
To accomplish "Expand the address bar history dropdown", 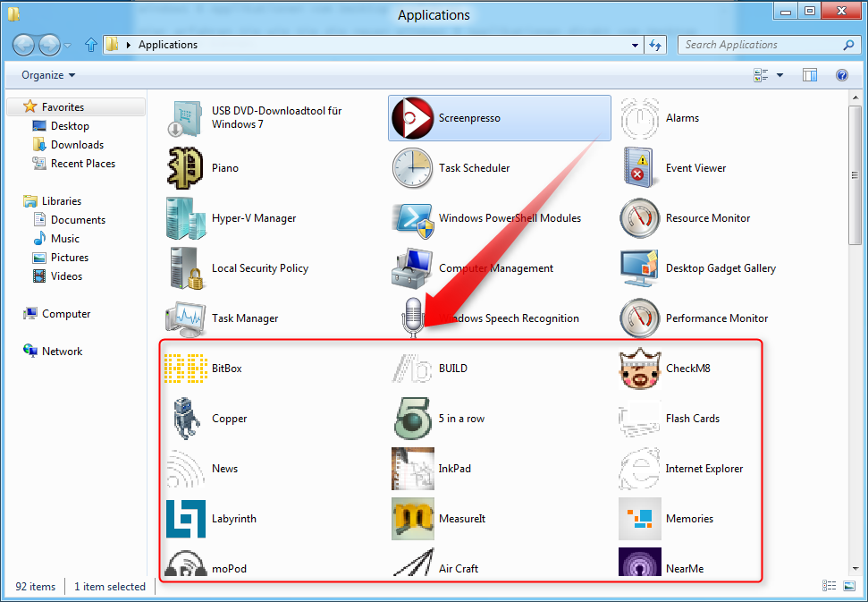I will pyautogui.click(x=634, y=44).
